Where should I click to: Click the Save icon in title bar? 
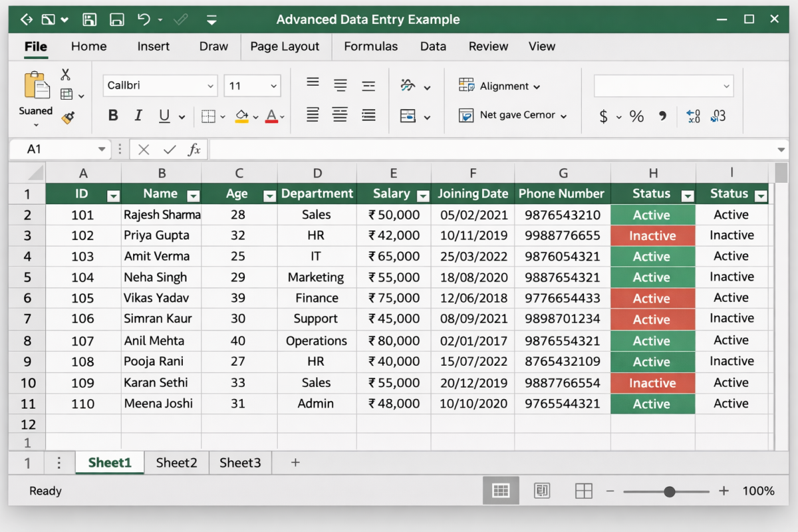tap(90, 19)
